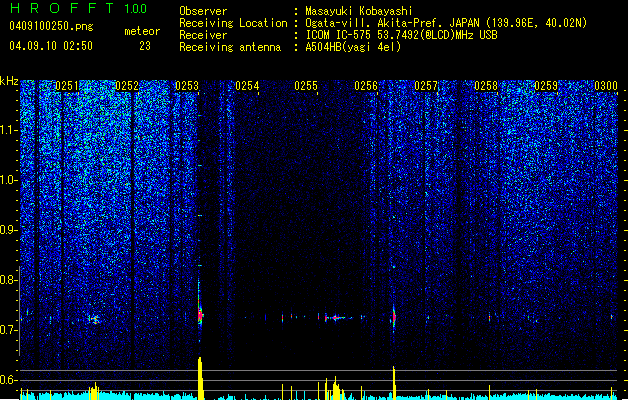The height and width of the screenshot is (400, 629).
Task: Click the faint echo cluster between 0251 and 0252
Action: tap(95, 319)
